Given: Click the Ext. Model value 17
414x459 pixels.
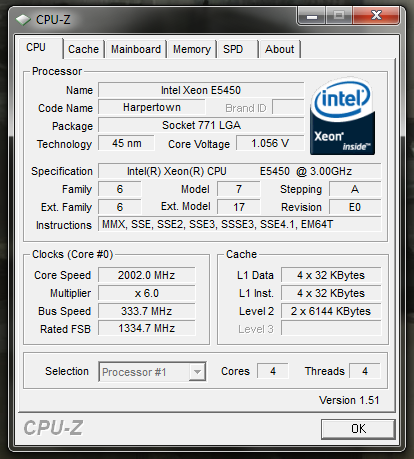Looking at the screenshot, I should pyautogui.click(x=239, y=207).
